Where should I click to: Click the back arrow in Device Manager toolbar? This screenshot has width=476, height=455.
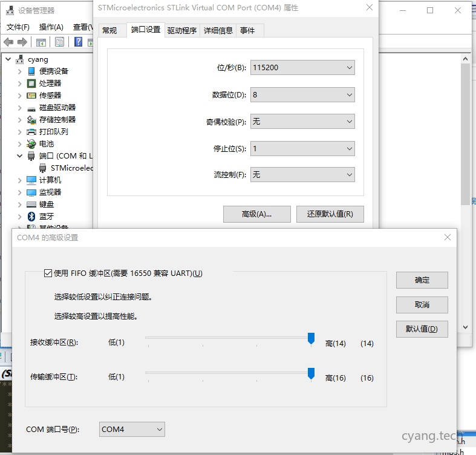coord(8,42)
